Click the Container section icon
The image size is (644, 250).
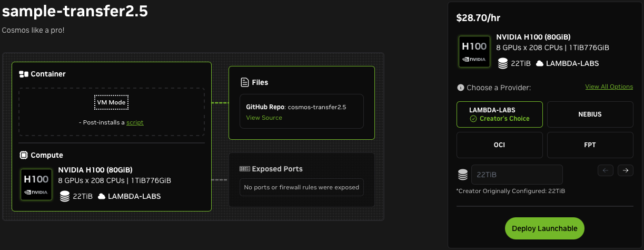pyautogui.click(x=24, y=74)
